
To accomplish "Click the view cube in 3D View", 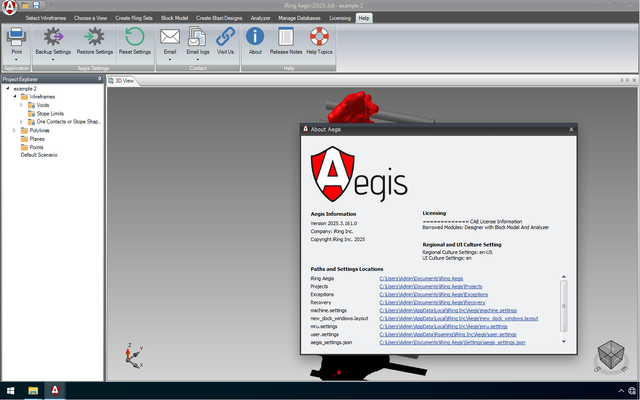I will (611, 355).
